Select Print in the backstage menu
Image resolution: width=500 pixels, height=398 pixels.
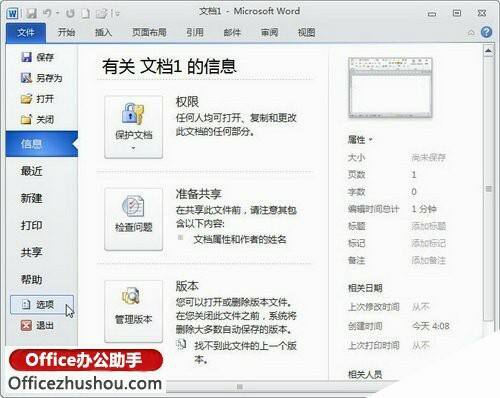[x=32, y=225]
